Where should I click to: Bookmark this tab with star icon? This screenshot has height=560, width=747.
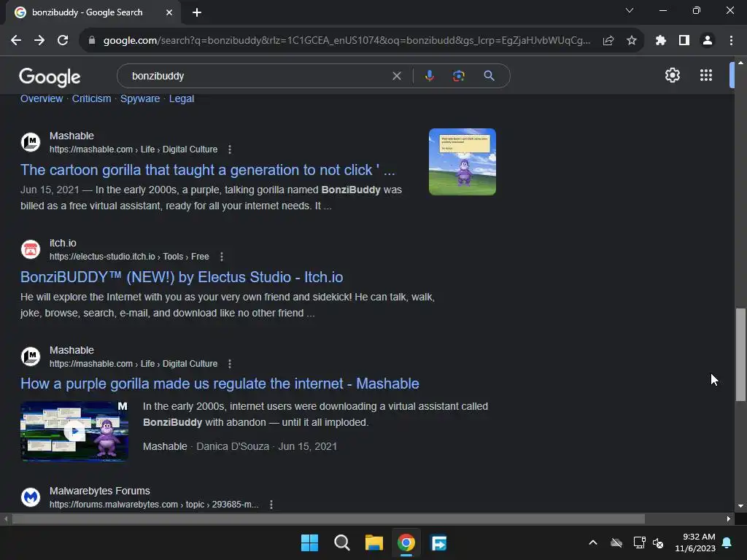(632, 41)
